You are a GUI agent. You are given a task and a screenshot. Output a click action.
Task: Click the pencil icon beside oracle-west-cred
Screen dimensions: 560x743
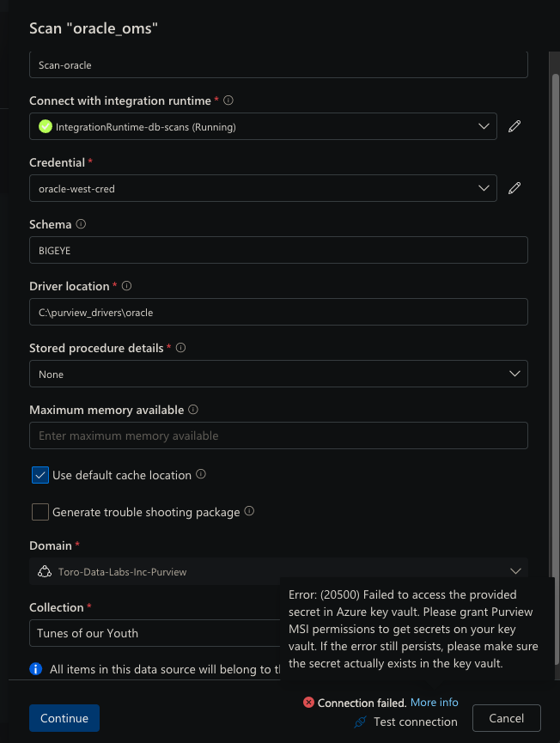click(x=514, y=188)
